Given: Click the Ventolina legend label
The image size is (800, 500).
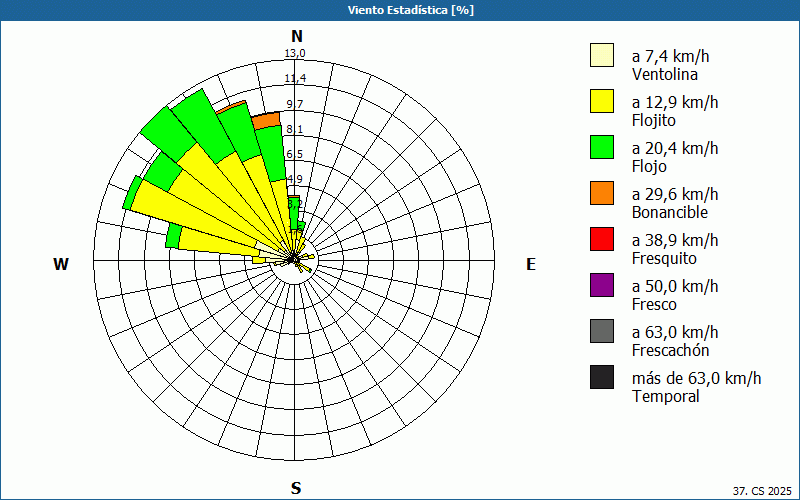Looking at the screenshot, I should tap(665, 74).
